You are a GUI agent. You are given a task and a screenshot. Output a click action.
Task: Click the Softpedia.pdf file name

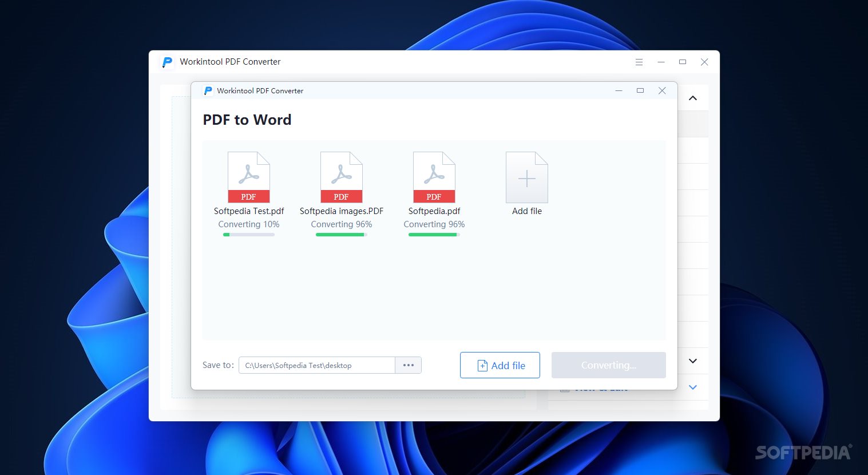[434, 211]
